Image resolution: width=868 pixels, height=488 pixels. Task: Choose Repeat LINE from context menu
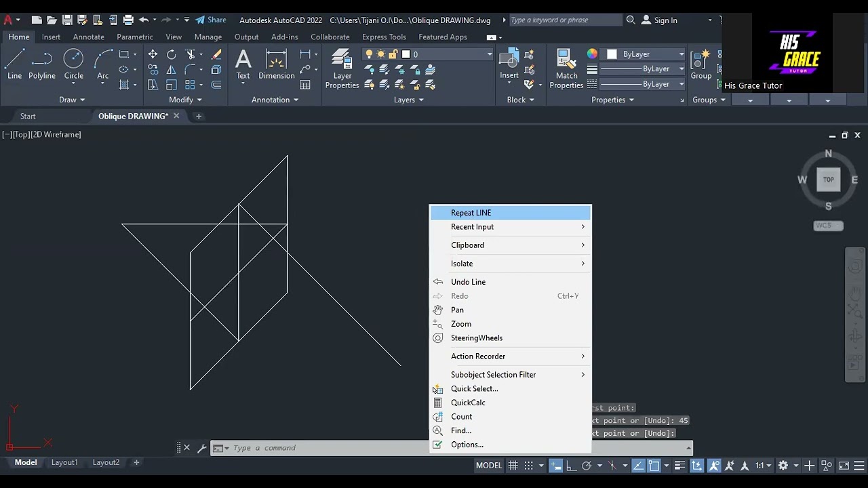[511, 213]
